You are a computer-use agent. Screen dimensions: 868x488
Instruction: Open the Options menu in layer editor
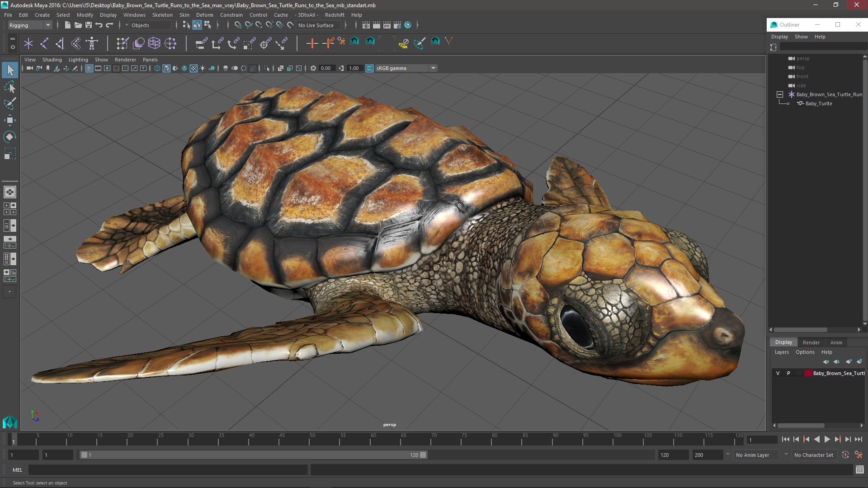click(x=805, y=352)
